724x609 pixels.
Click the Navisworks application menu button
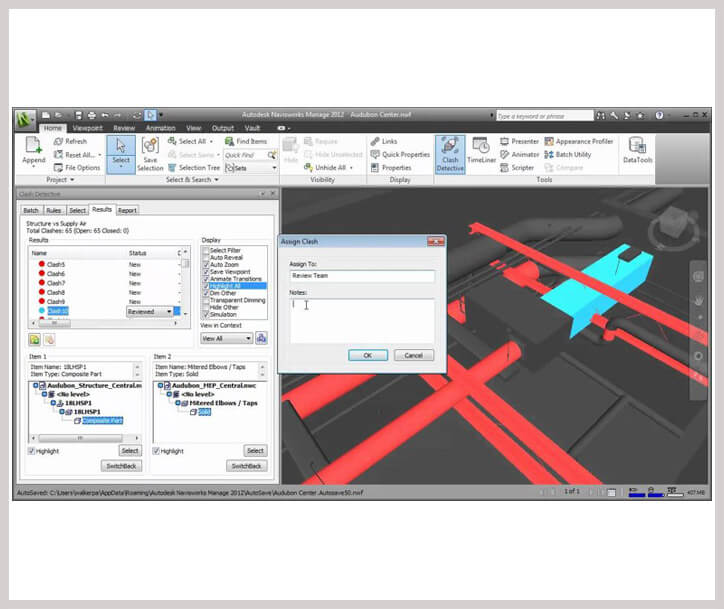(x=25, y=120)
